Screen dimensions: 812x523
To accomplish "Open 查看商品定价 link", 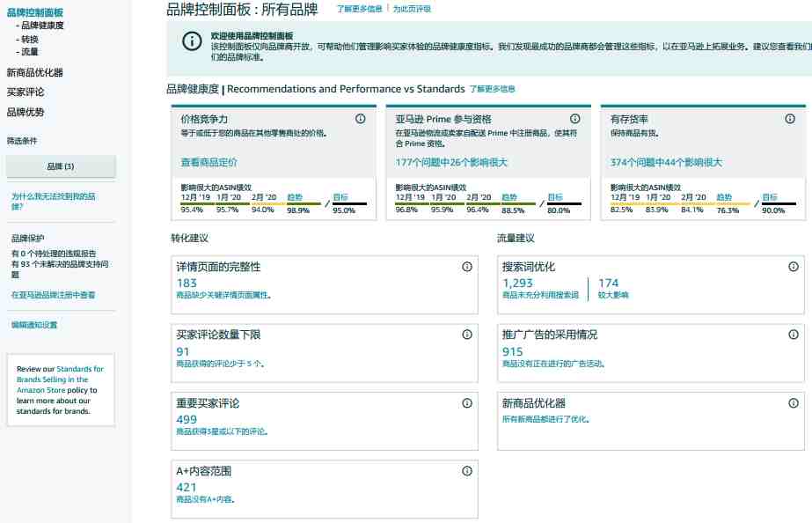I will 208,162.
